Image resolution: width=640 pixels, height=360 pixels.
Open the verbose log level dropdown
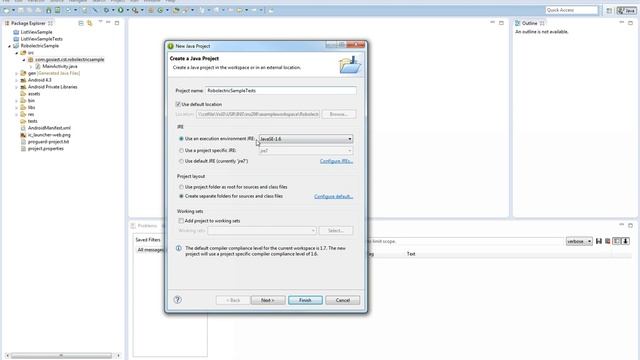(579, 242)
